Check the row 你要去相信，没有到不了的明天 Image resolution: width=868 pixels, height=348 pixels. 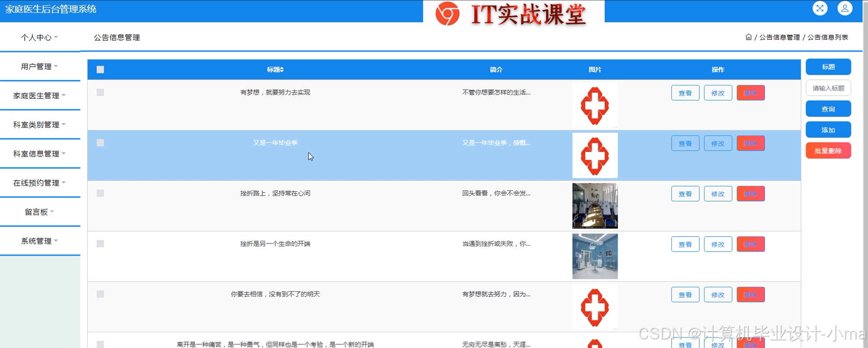100,294
